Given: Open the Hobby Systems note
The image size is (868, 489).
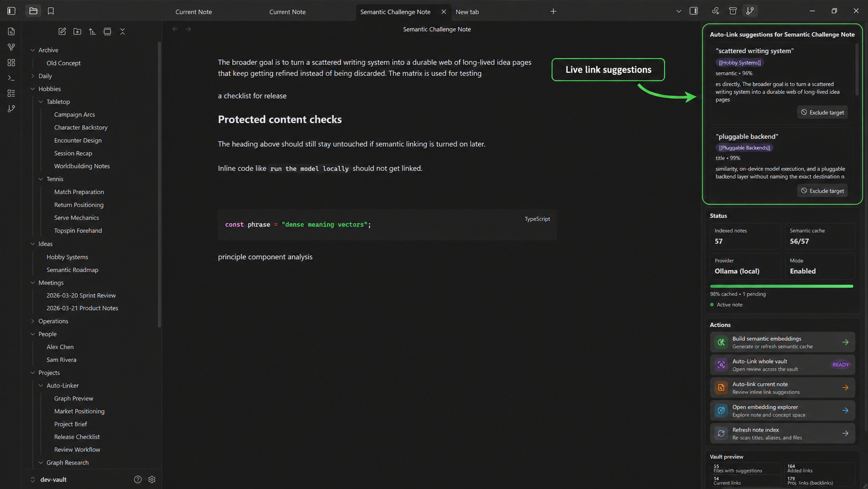Looking at the screenshot, I should coord(67,257).
